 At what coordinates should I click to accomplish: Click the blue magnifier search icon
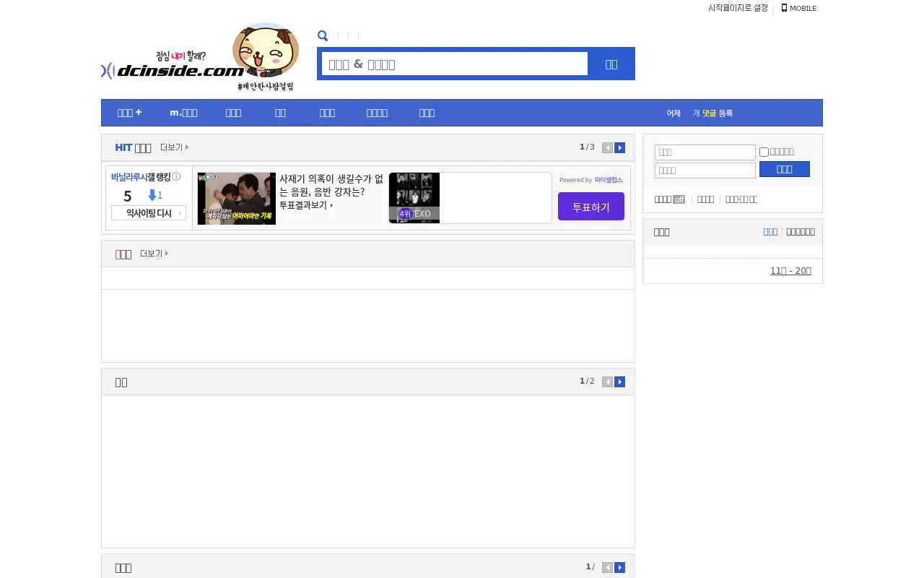[323, 35]
